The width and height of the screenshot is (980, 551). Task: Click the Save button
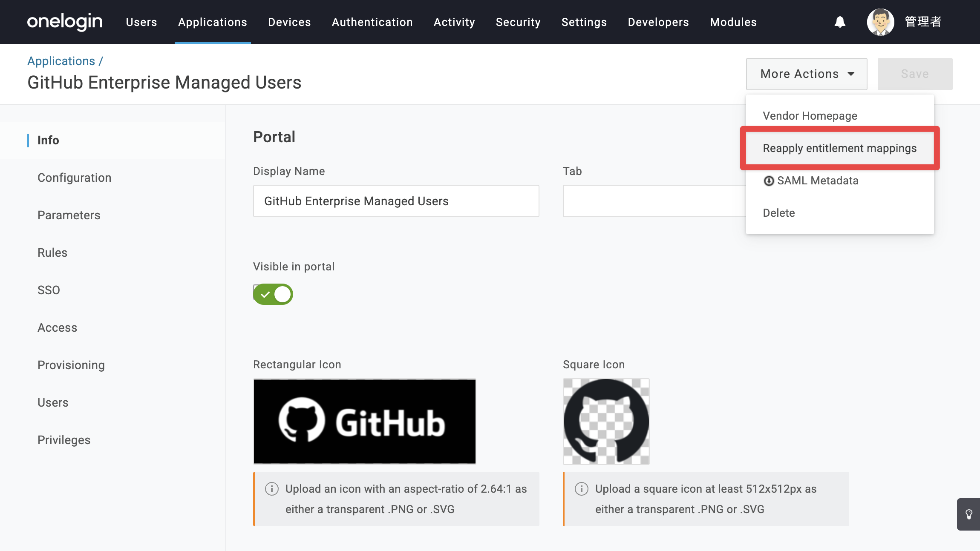click(x=915, y=74)
